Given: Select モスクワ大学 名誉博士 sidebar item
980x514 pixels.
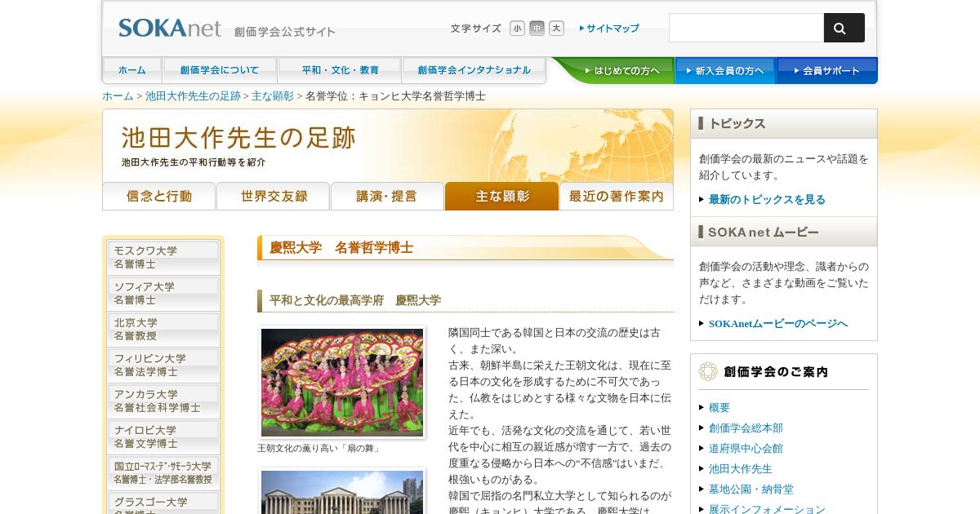Looking at the screenshot, I should pos(163,258).
